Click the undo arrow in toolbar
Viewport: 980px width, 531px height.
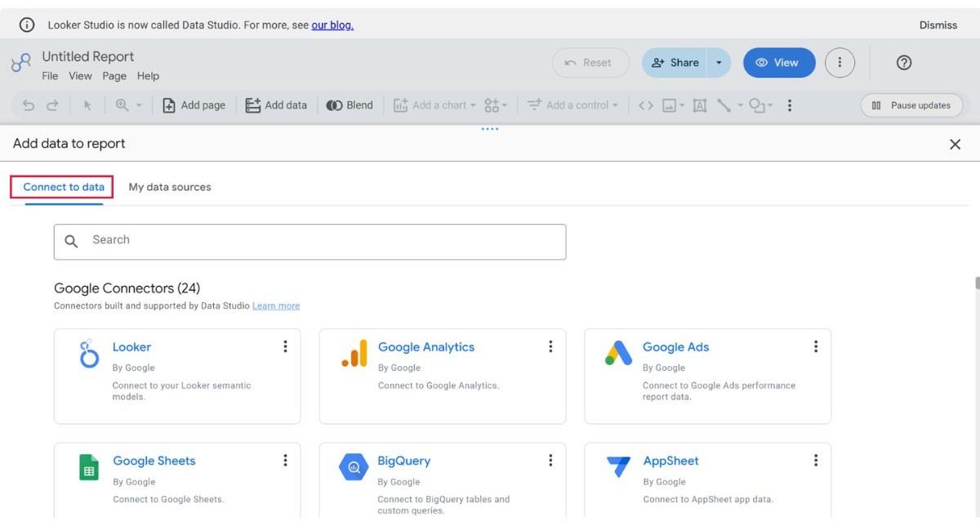coord(29,105)
